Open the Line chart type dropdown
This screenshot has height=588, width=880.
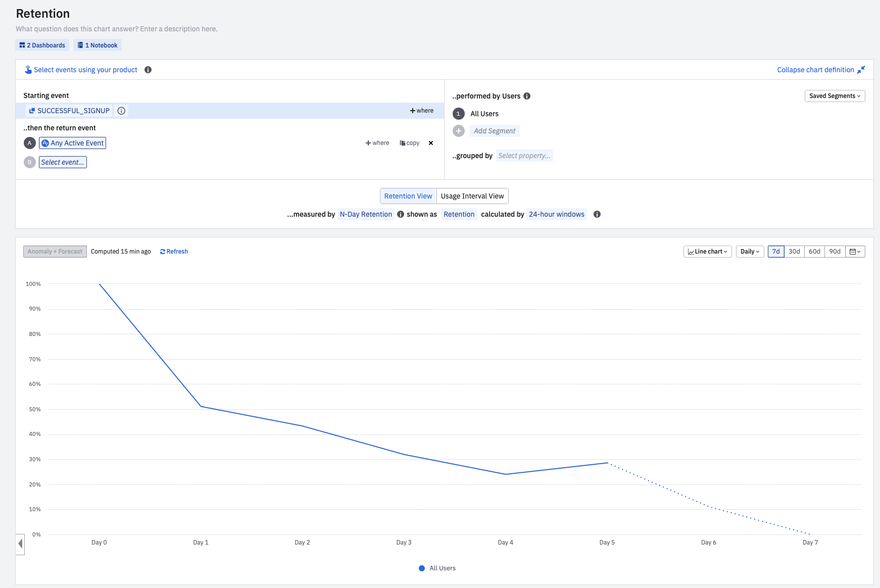tap(707, 252)
